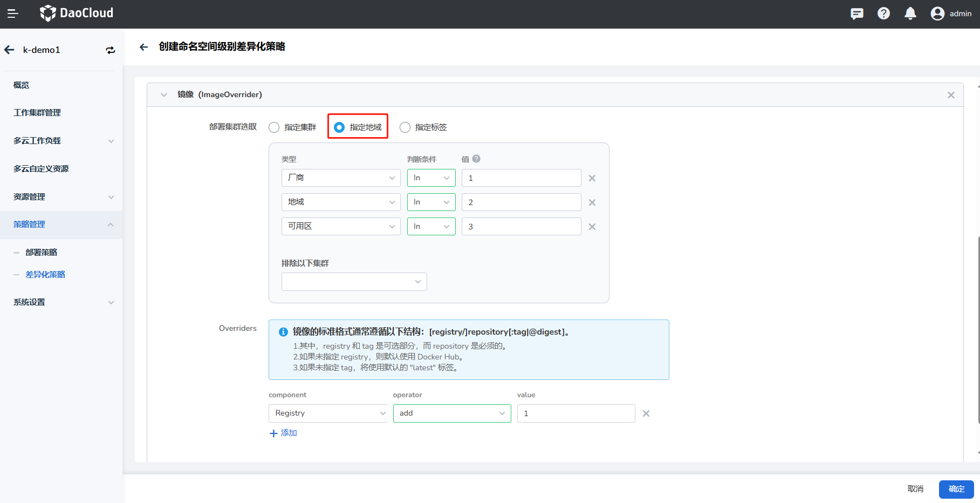Viewport: 980px width, 503px height.
Task: Open the 排除以下集群 dropdown
Action: (354, 282)
